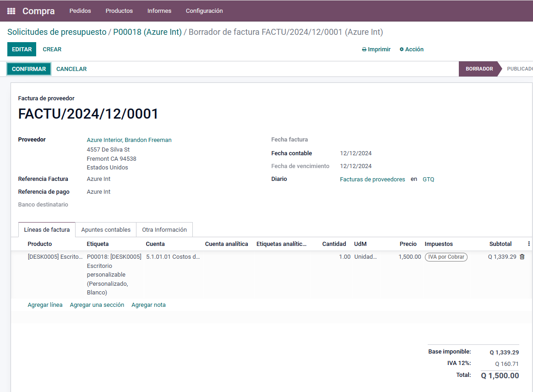Image resolution: width=533 pixels, height=392 pixels.
Task: Open the Productos menu
Action: 119,11
